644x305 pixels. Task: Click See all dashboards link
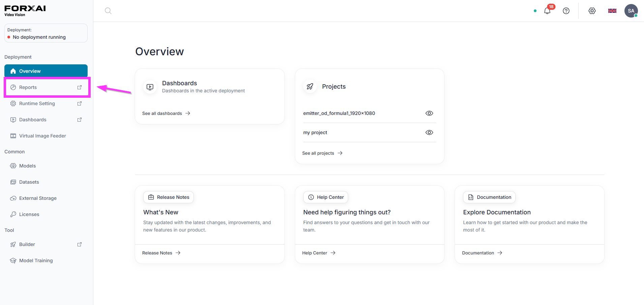[x=166, y=113]
